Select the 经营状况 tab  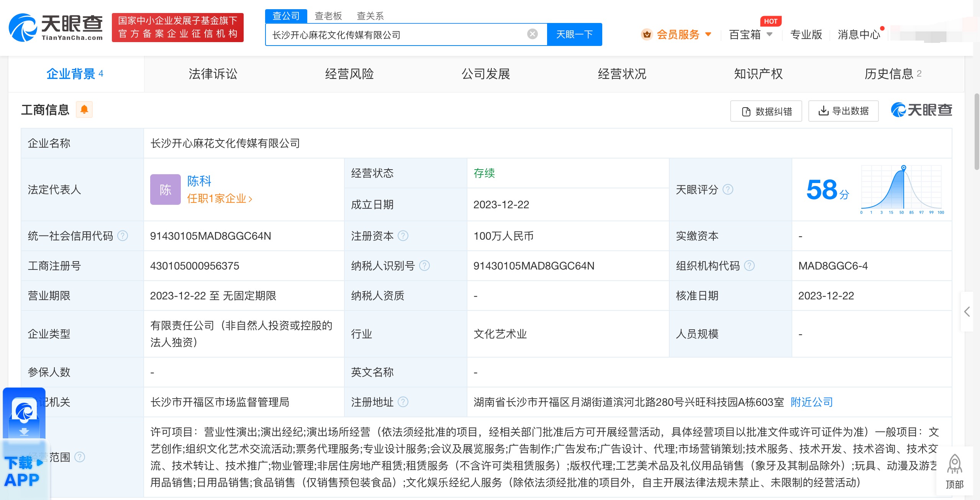coord(622,74)
